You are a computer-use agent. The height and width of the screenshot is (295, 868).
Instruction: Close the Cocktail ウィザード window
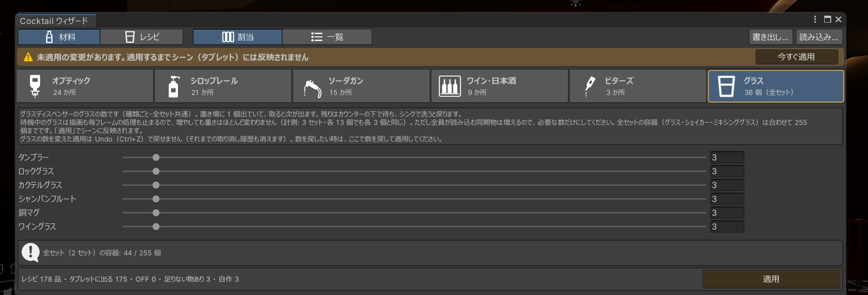[838, 20]
